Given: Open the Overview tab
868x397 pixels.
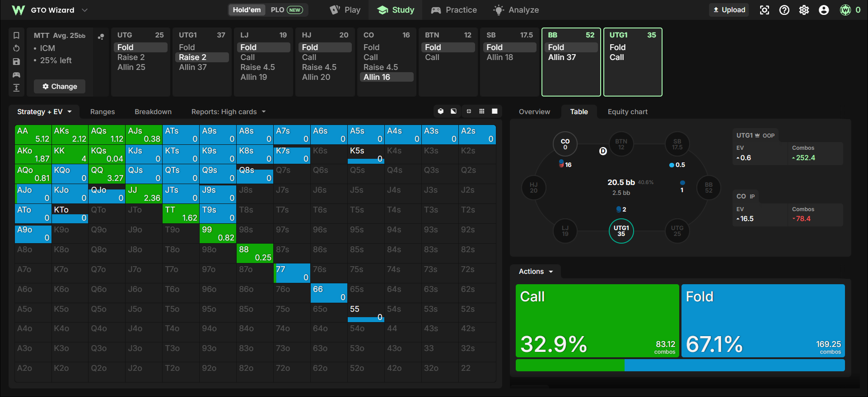Looking at the screenshot, I should click(534, 112).
